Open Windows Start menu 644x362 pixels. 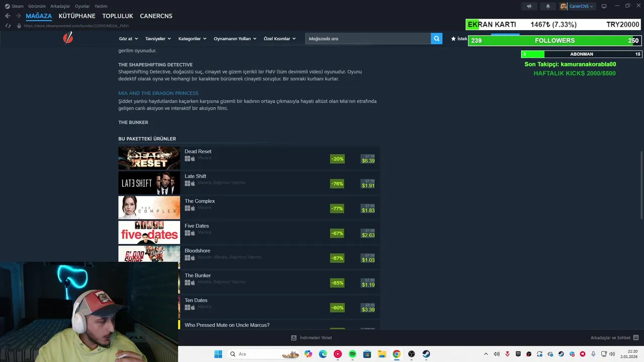click(218, 354)
